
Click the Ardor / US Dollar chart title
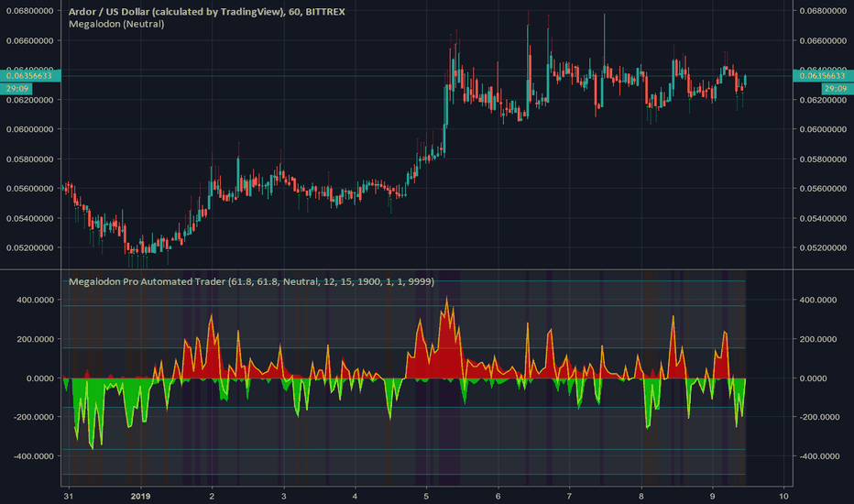pos(206,11)
